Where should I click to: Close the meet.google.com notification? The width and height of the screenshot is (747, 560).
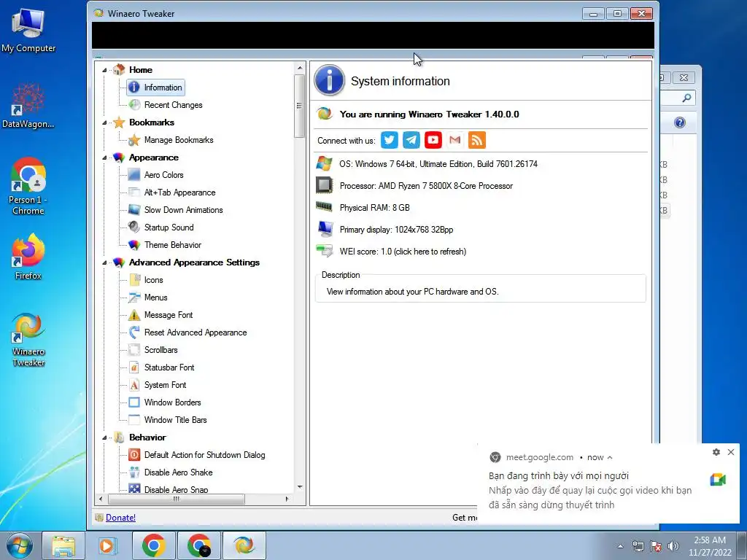pyautogui.click(x=731, y=452)
